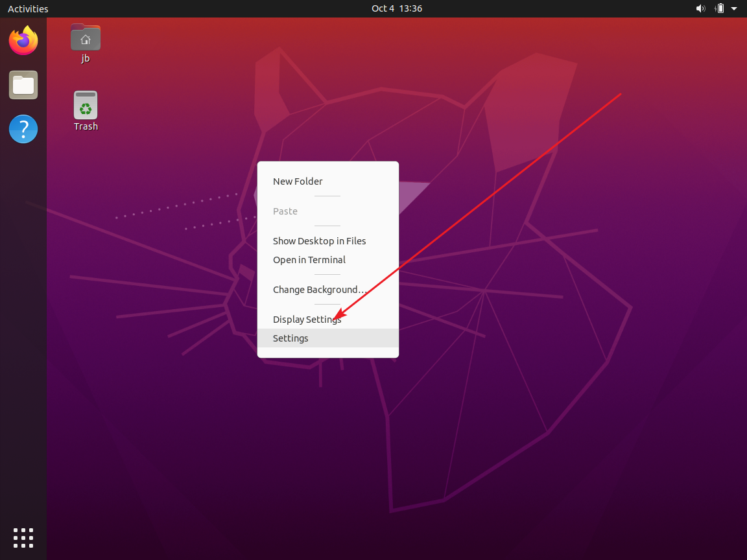
Task: Open the jb home folder icon
Action: click(x=86, y=43)
